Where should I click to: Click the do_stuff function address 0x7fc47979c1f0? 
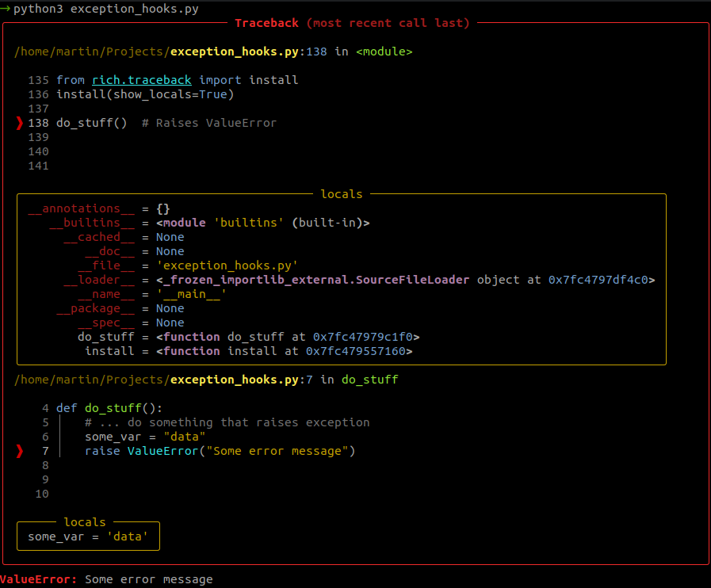[365, 337]
